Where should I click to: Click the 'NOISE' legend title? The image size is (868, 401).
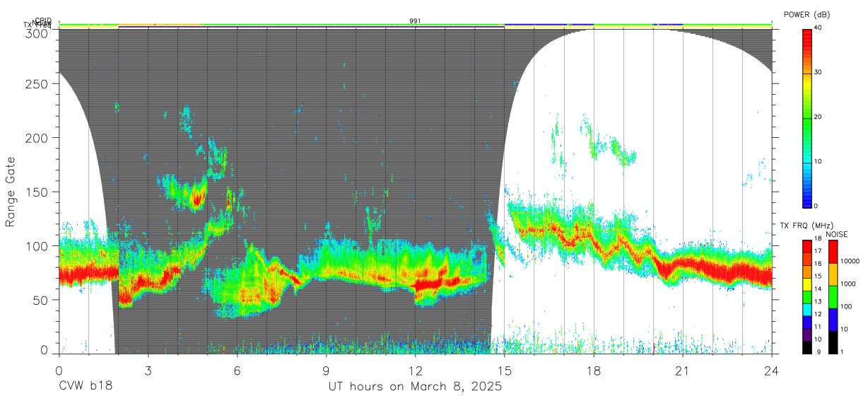[x=837, y=234]
